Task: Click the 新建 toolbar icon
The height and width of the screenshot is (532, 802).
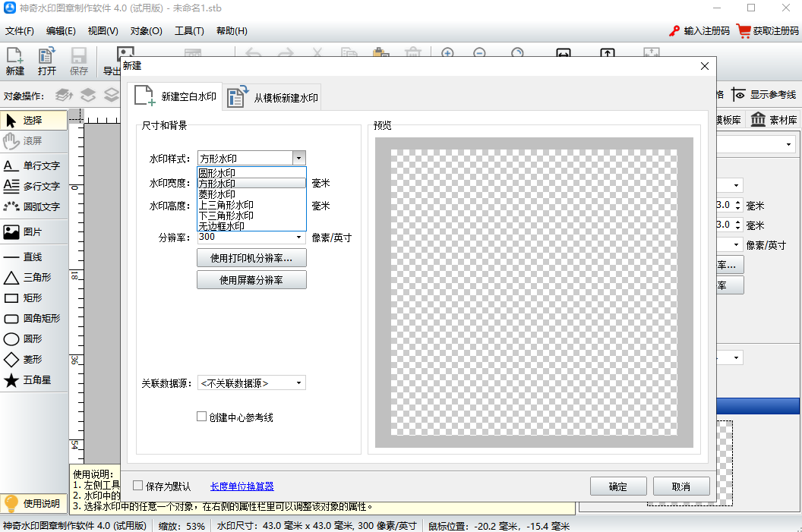Action: tap(15, 61)
